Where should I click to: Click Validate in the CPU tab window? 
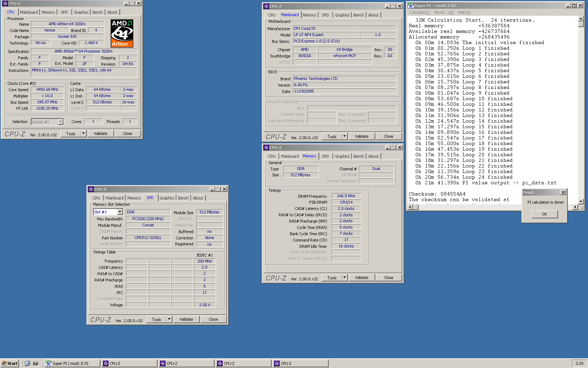point(100,134)
